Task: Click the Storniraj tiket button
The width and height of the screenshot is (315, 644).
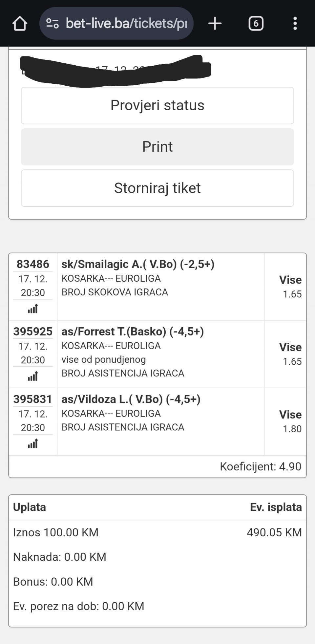Action: (157, 188)
